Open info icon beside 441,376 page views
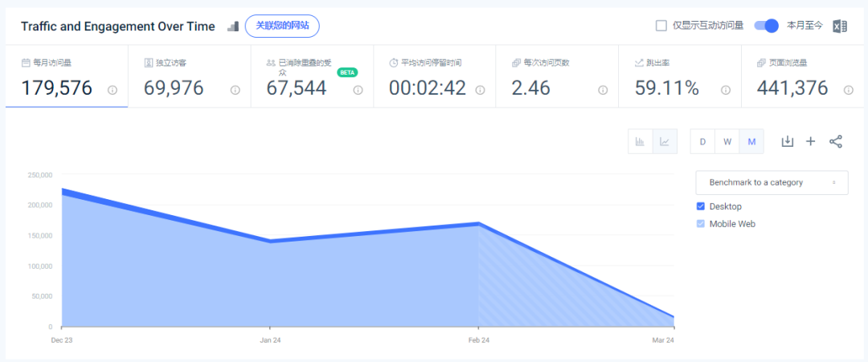 click(x=849, y=90)
